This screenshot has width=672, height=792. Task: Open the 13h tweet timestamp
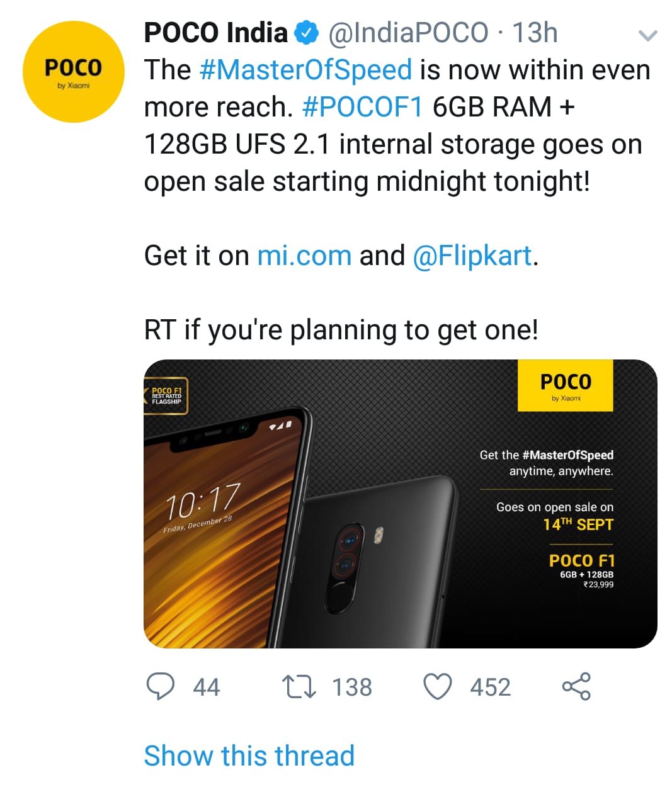pyautogui.click(x=535, y=33)
